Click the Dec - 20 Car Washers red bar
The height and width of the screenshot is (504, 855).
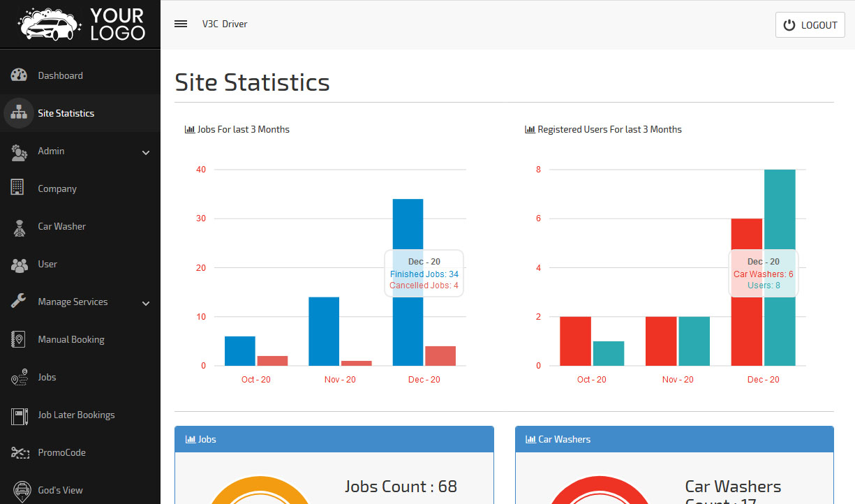[x=747, y=292]
